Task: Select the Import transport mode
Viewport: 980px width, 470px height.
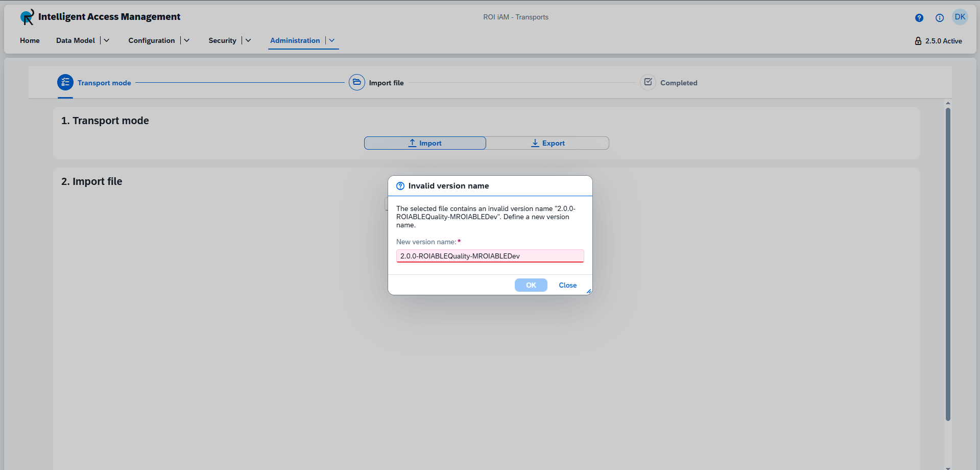Action: click(x=425, y=143)
